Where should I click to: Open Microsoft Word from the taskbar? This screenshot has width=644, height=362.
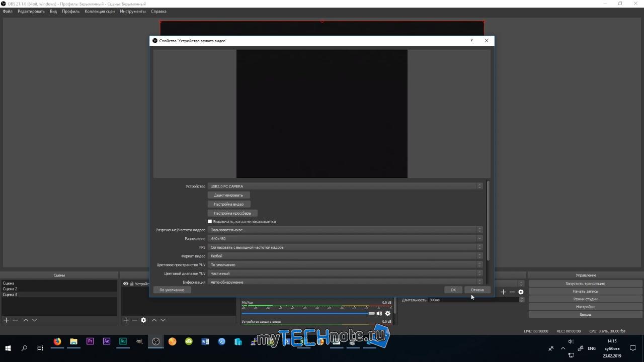click(205, 341)
